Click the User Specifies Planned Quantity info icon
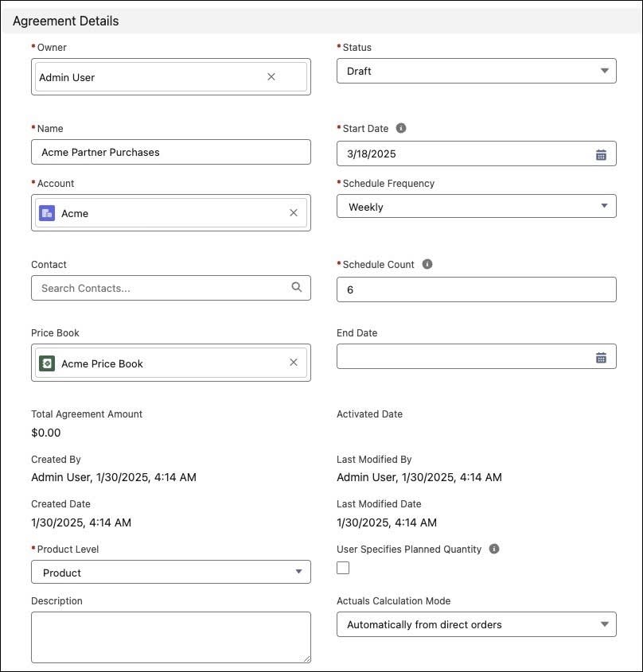This screenshot has height=672, width=643. tap(494, 549)
